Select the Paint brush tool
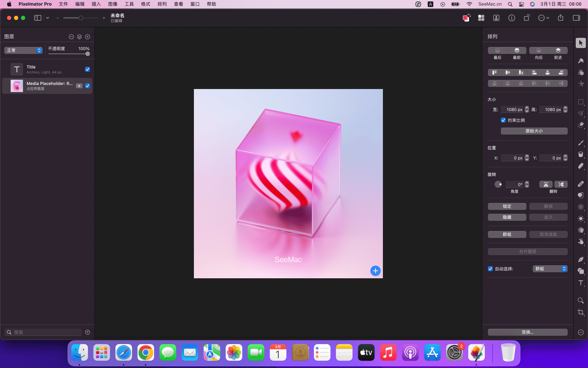 581,143
